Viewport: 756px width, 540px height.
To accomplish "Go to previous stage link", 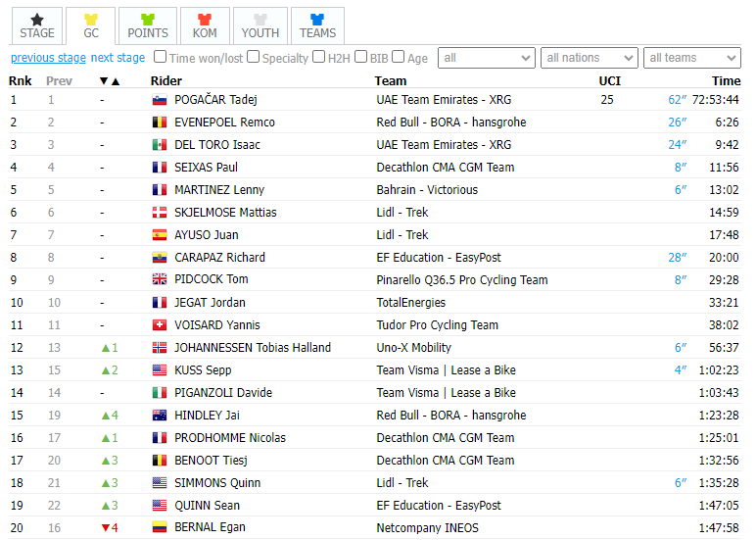I will coord(48,58).
